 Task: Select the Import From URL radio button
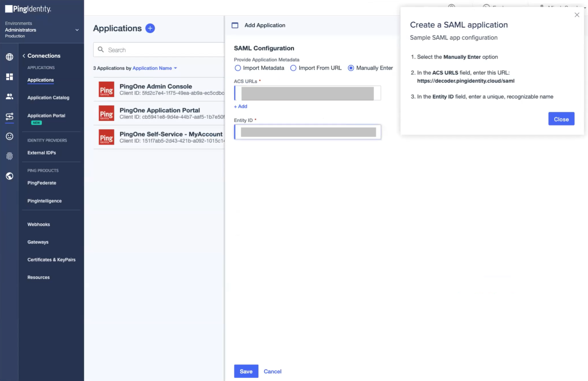click(293, 68)
